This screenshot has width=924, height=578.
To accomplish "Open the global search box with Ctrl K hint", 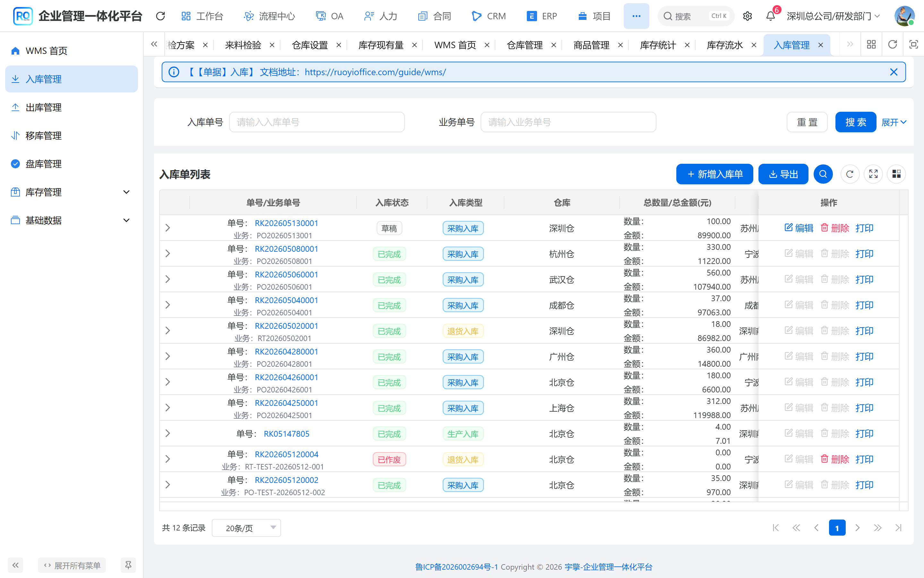I will point(696,16).
